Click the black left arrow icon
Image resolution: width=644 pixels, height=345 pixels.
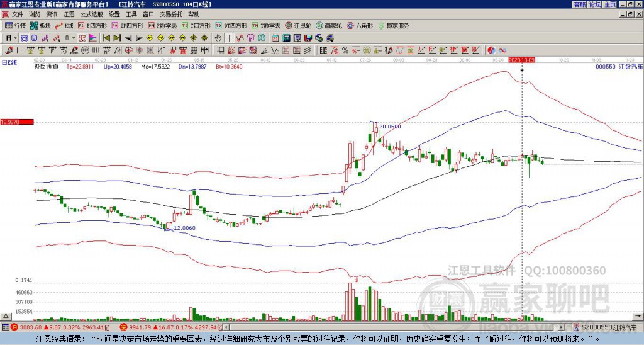pyautogui.click(x=128, y=38)
